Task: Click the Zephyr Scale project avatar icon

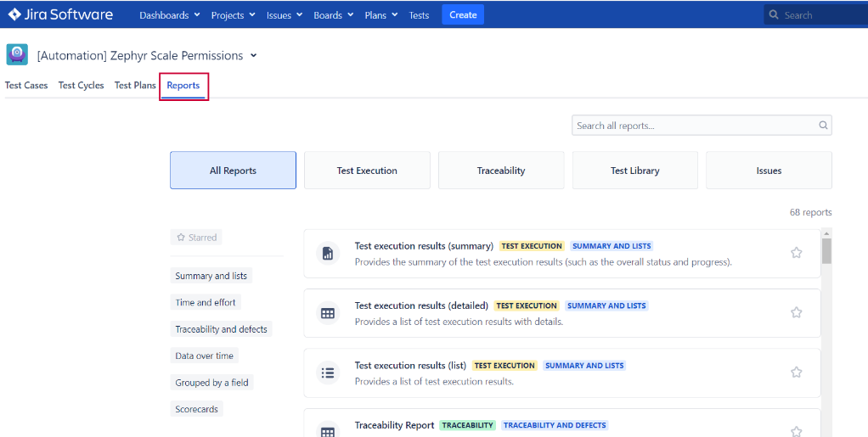Action: click(17, 55)
